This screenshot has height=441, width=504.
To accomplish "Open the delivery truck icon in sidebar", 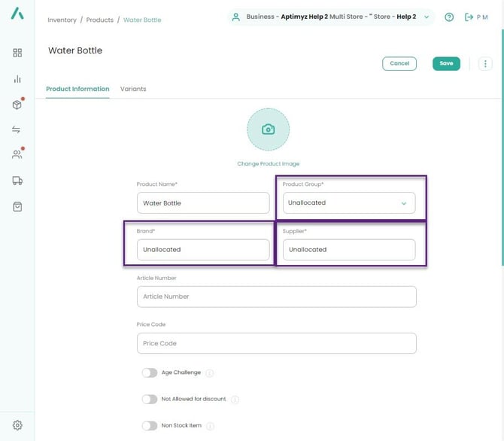I will pyautogui.click(x=17, y=181).
